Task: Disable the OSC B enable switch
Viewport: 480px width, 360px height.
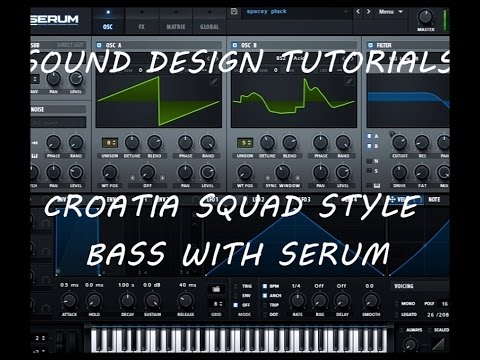Action: (235, 45)
